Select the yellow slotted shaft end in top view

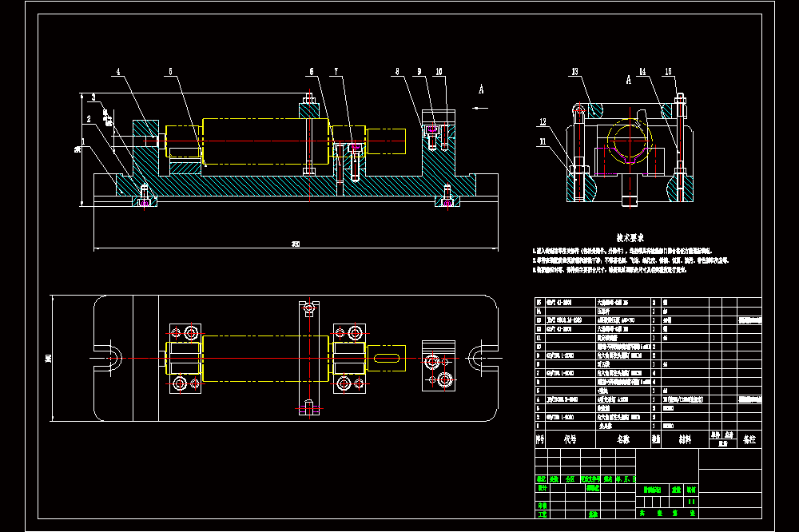(386, 358)
